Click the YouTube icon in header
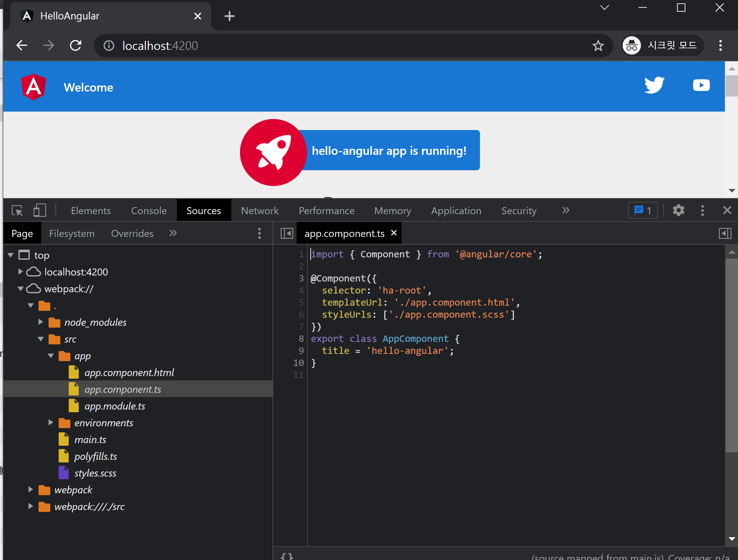This screenshot has width=738, height=560. (701, 85)
